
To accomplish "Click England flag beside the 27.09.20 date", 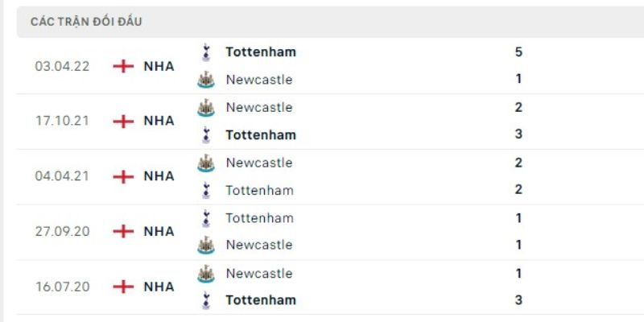I will coord(123,231).
